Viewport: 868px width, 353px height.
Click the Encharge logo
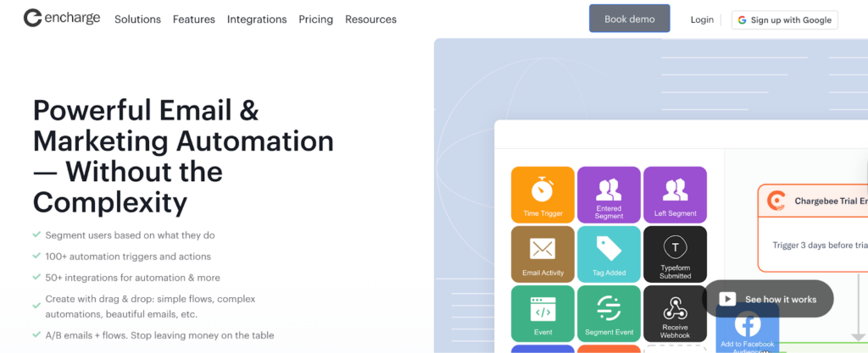[62, 19]
